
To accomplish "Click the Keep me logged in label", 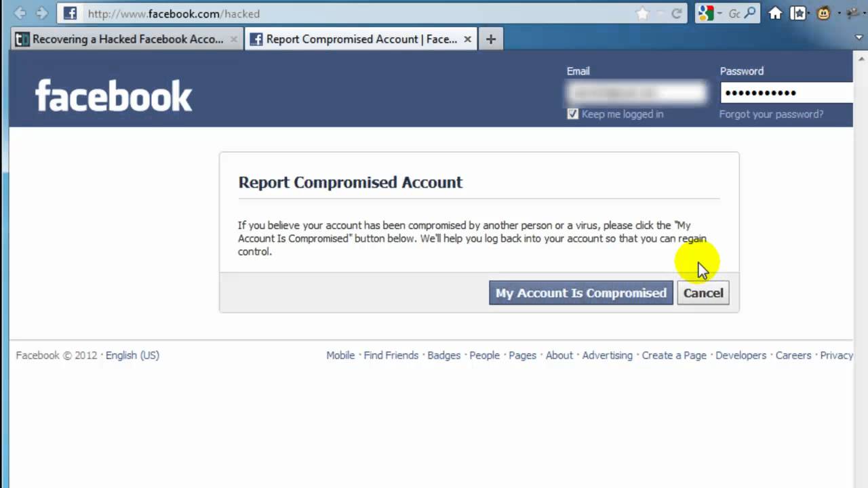I will 623,114.
